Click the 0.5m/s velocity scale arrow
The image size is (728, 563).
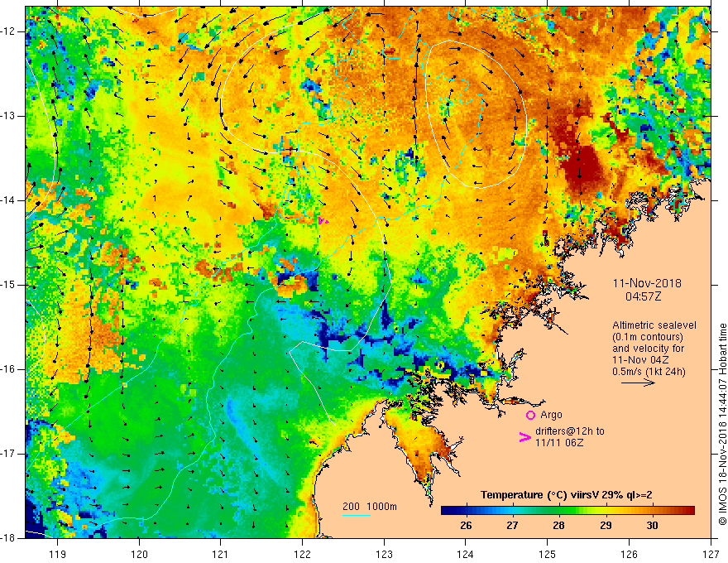tap(638, 383)
